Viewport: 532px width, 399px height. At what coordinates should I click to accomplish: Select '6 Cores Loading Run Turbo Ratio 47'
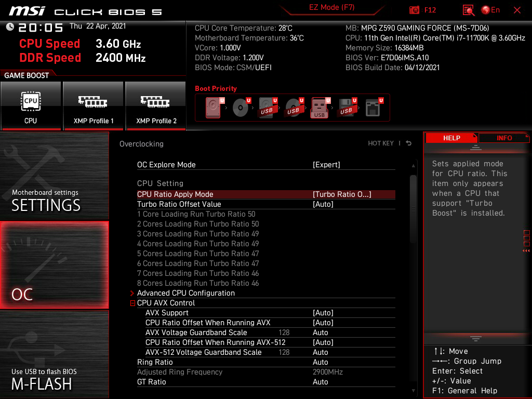pyautogui.click(x=198, y=263)
